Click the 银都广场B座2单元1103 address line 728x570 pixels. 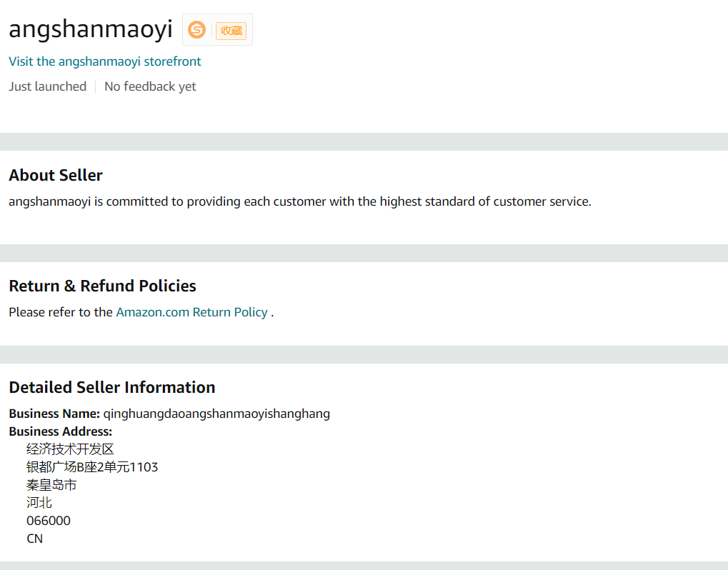coord(92,467)
